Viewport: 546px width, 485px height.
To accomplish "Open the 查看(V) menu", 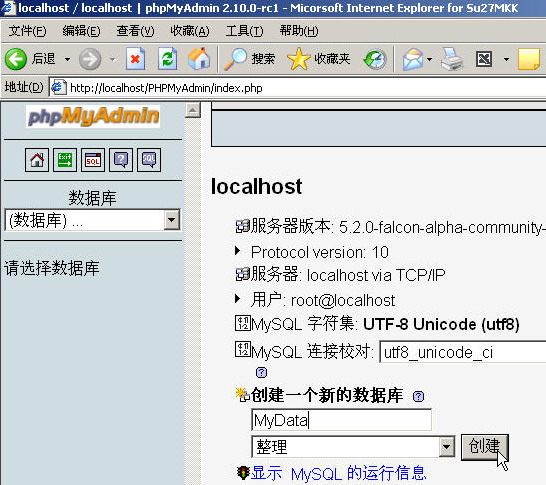I will (x=135, y=31).
